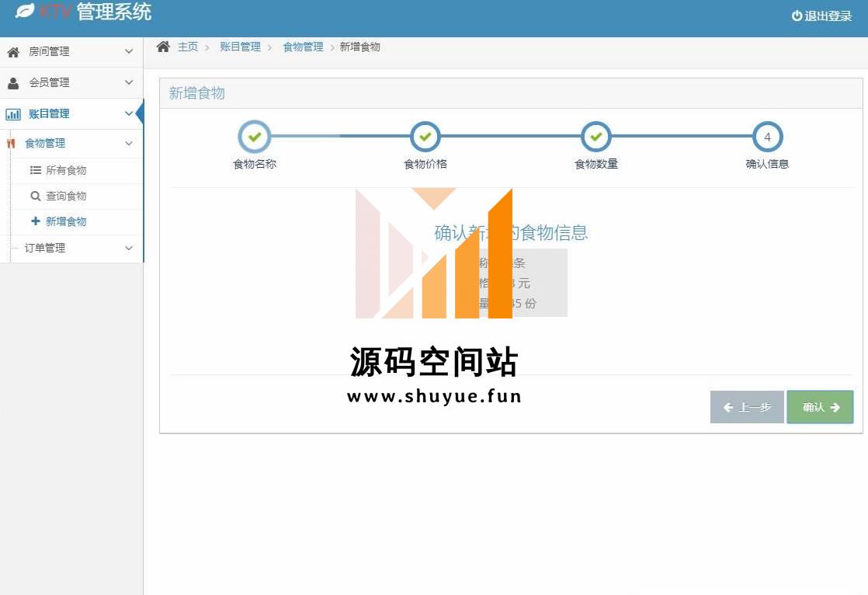Click the user icon beside 会员管理
Viewport: 868px width, 595px height.
click(13, 83)
